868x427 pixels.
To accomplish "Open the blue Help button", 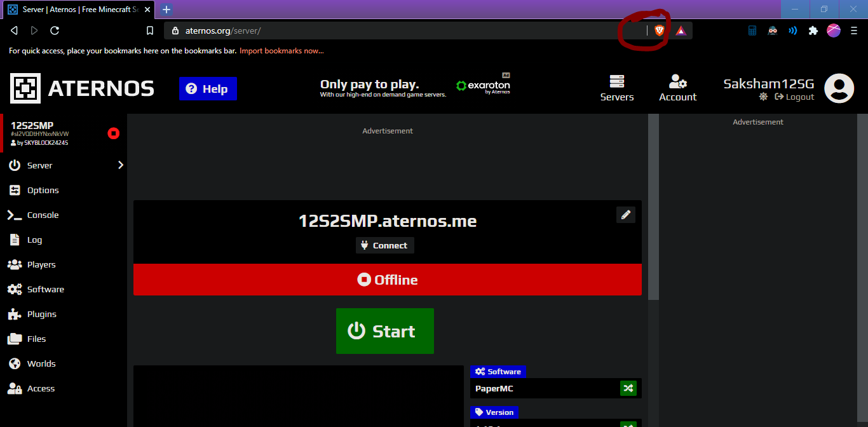I will (208, 89).
